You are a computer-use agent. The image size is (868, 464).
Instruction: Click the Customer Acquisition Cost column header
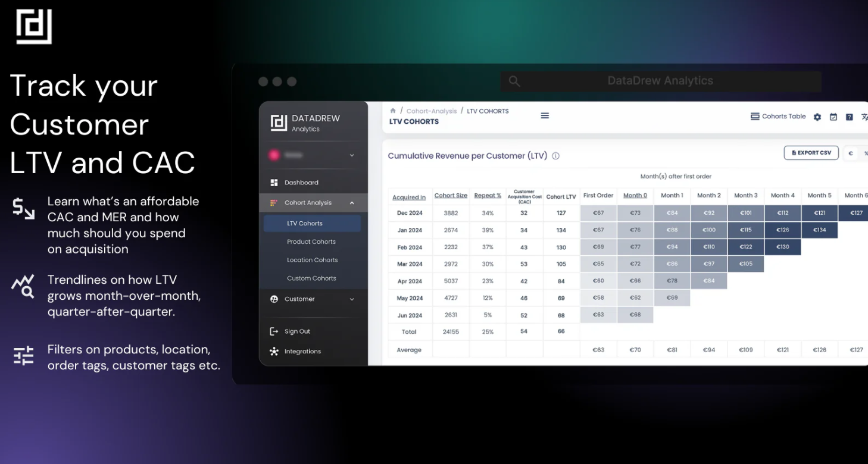[x=524, y=197]
